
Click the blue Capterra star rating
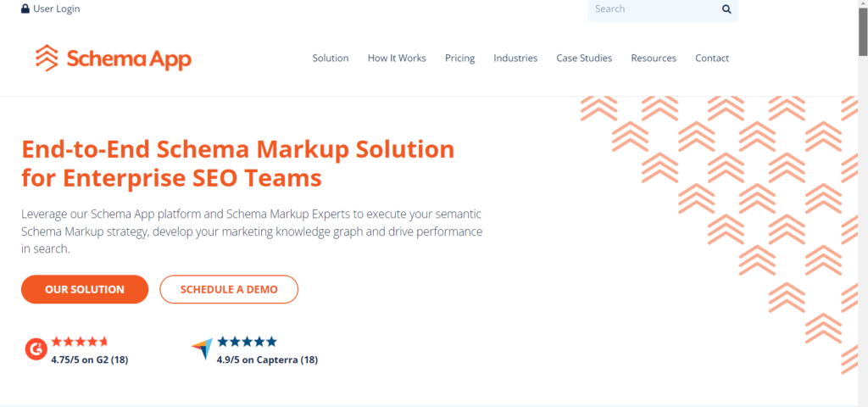coord(247,341)
